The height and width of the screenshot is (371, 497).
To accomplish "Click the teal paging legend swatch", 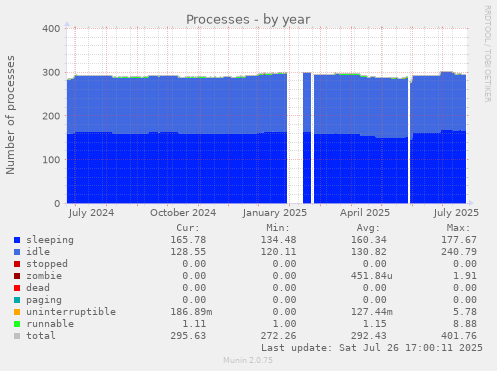I will [x=17, y=300].
